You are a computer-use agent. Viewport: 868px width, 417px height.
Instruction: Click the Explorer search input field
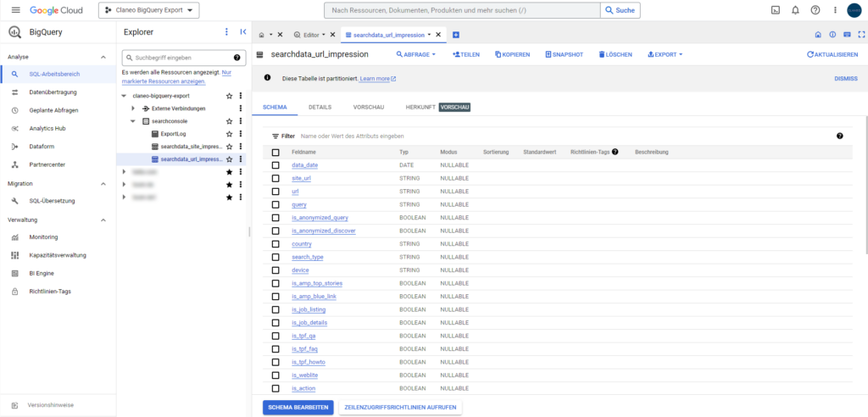coord(175,58)
